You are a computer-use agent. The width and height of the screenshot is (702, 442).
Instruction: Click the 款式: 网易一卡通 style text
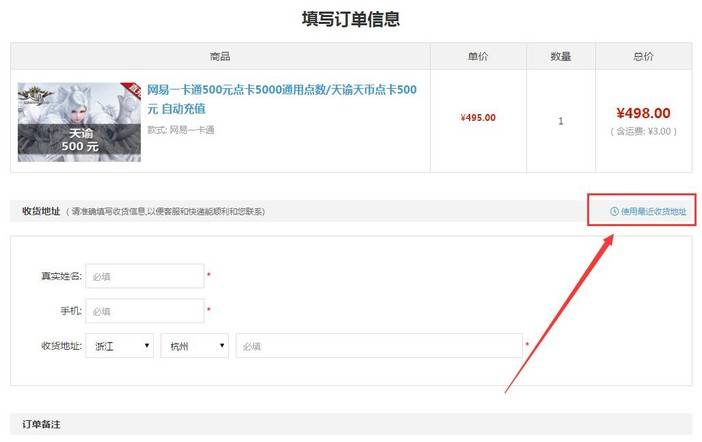pyautogui.click(x=181, y=130)
